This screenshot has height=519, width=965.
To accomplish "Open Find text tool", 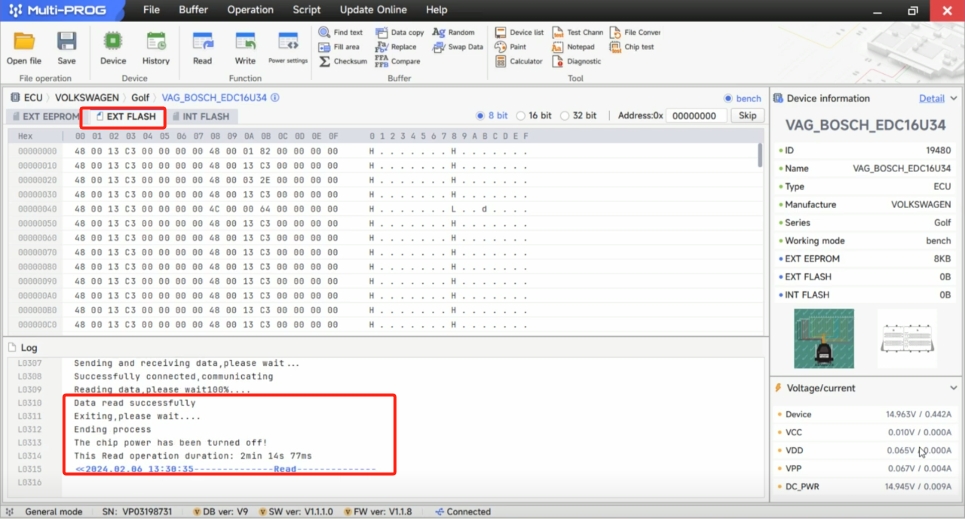I will 340,32.
